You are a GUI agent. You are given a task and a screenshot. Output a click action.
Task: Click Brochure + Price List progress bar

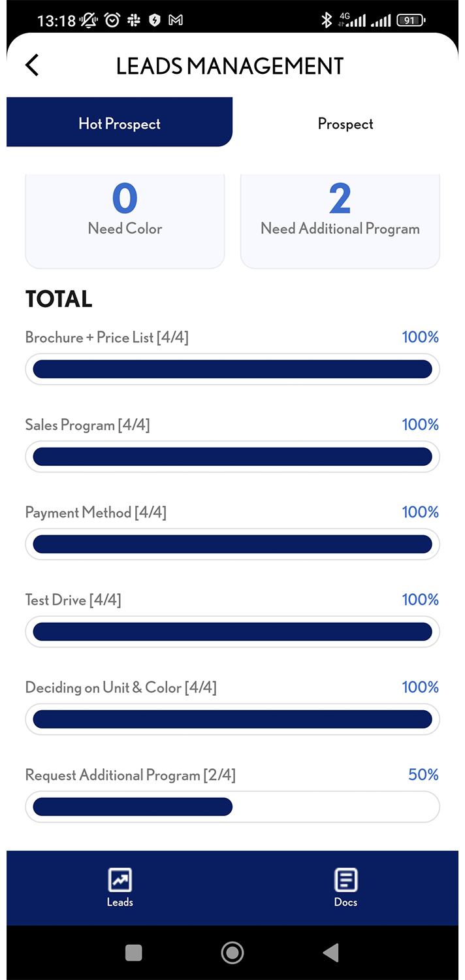[232, 369]
